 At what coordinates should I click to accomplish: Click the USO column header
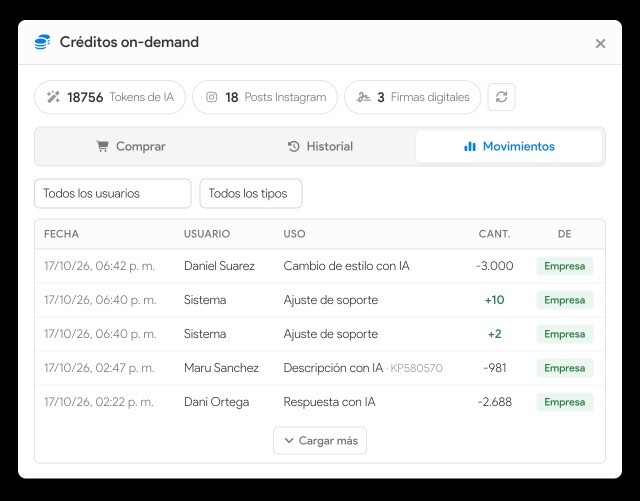[x=294, y=234]
